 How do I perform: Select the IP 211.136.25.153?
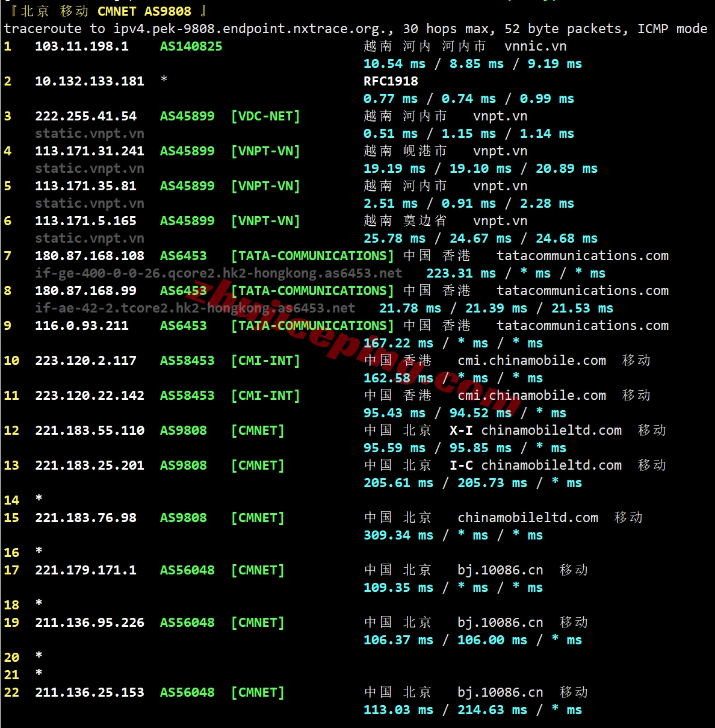click(90, 692)
